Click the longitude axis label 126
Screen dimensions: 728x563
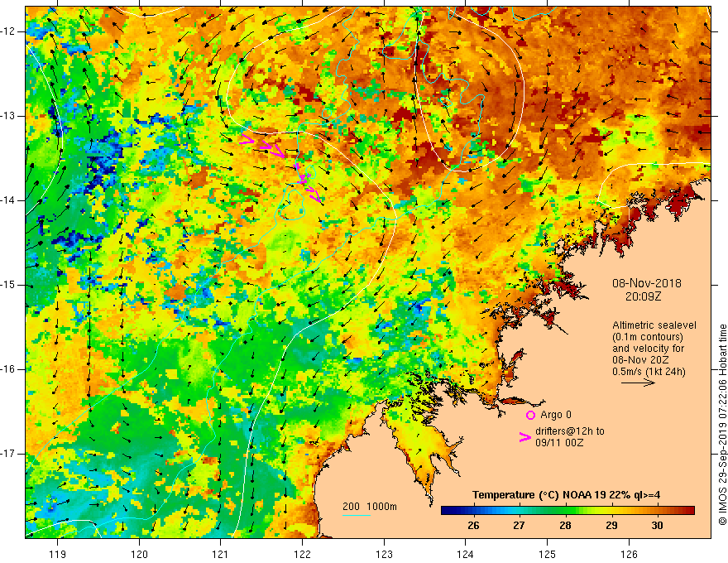click(629, 554)
